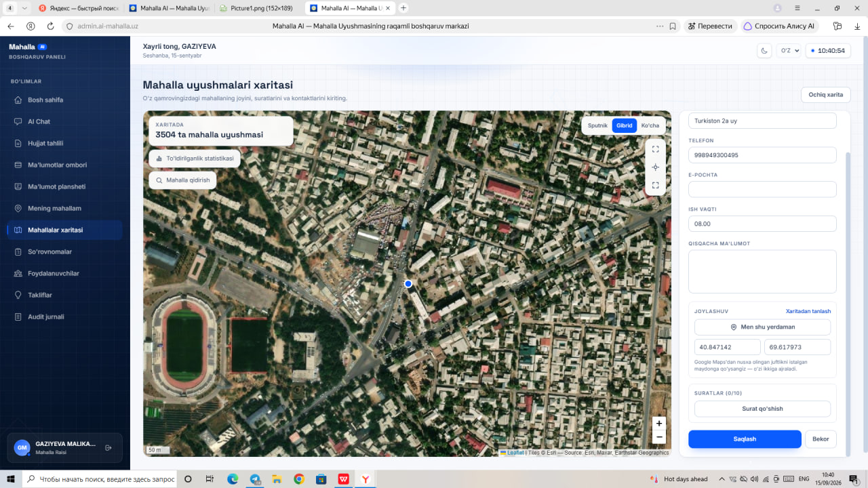Click the top fullscreen icon on map

click(x=655, y=149)
